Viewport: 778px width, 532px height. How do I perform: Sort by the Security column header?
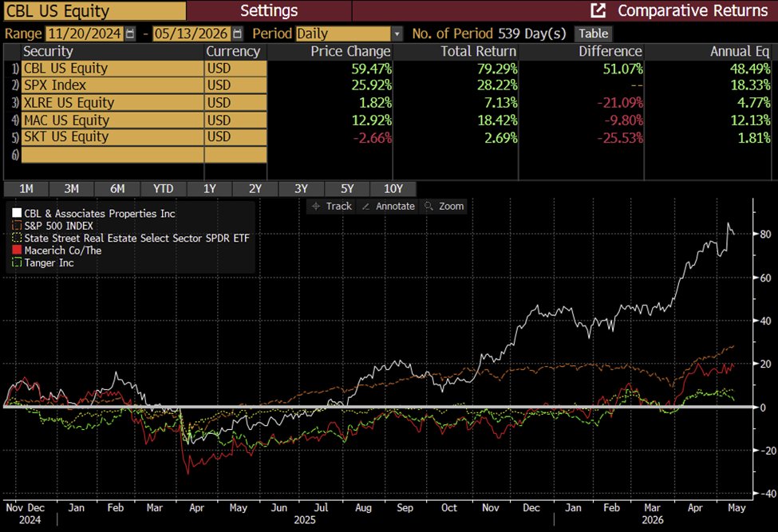[x=48, y=52]
